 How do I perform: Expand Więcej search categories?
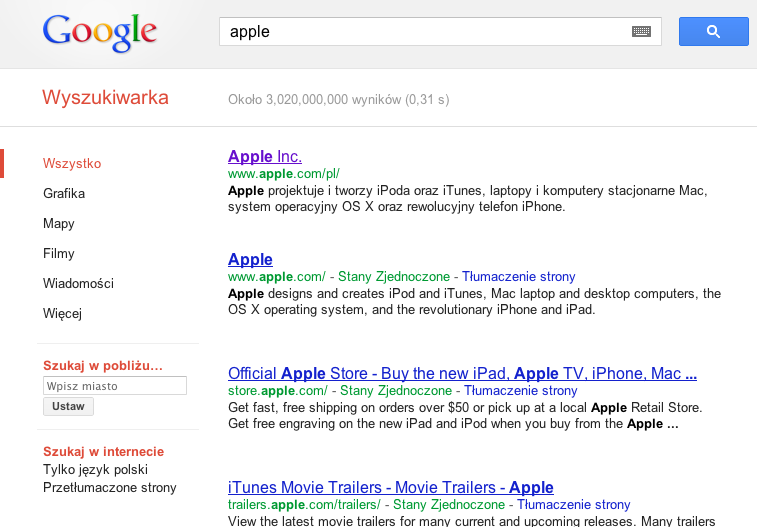[62, 313]
